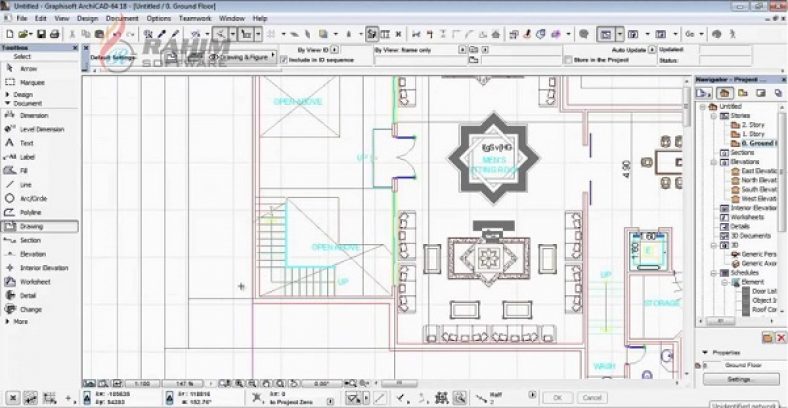Open the Go dropdown arrow in toolbar
Image resolution: width=788 pixels, height=408 pixels.
tap(701, 34)
